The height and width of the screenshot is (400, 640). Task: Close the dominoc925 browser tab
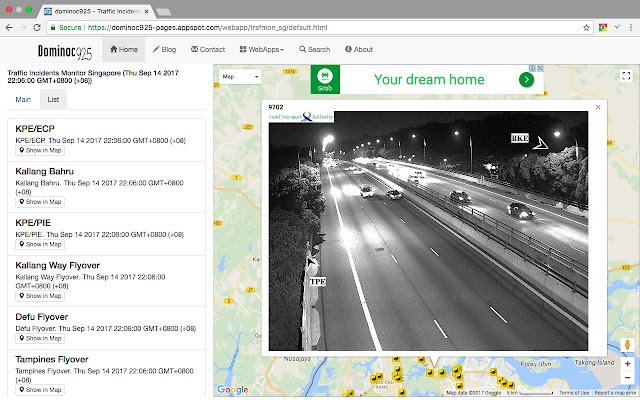pyautogui.click(x=146, y=11)
